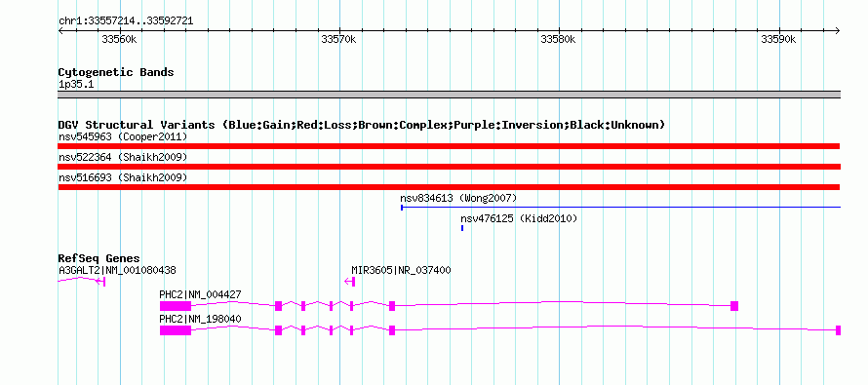Click the nsv522364 (Shaikh2009) label
This screenshot has height=385, width=868.
[x=123, y=157]
